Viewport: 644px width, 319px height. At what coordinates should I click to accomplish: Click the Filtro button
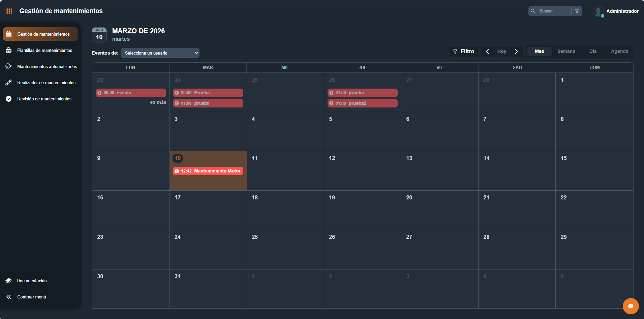(x=463, y=51)
